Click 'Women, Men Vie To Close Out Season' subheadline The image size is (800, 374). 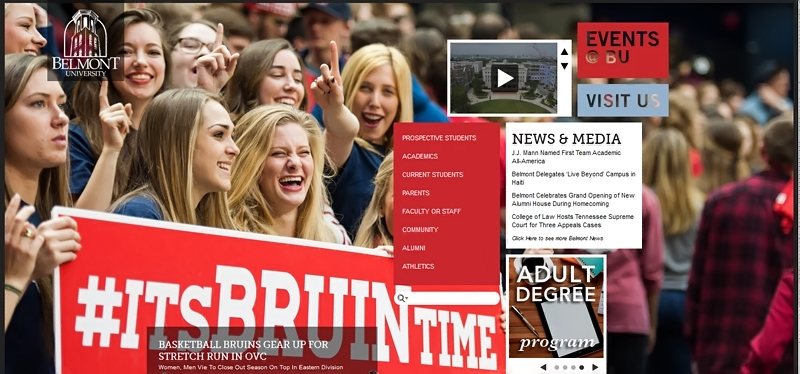(x=251, y=367)
